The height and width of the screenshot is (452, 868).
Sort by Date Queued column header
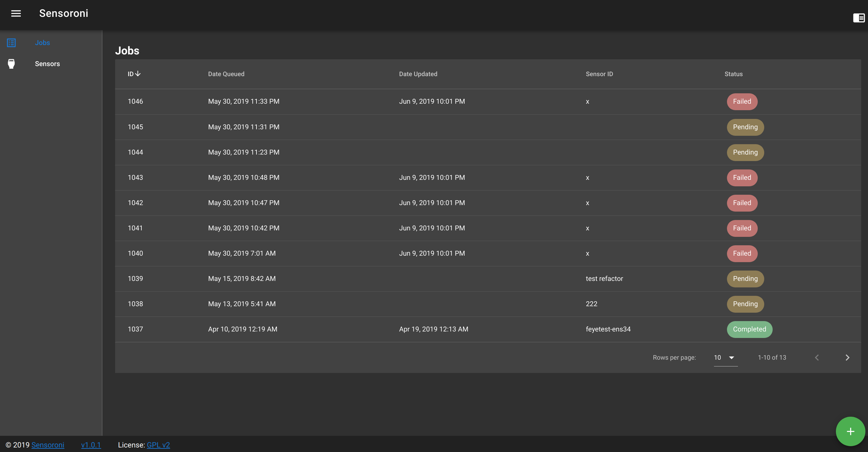226,74
